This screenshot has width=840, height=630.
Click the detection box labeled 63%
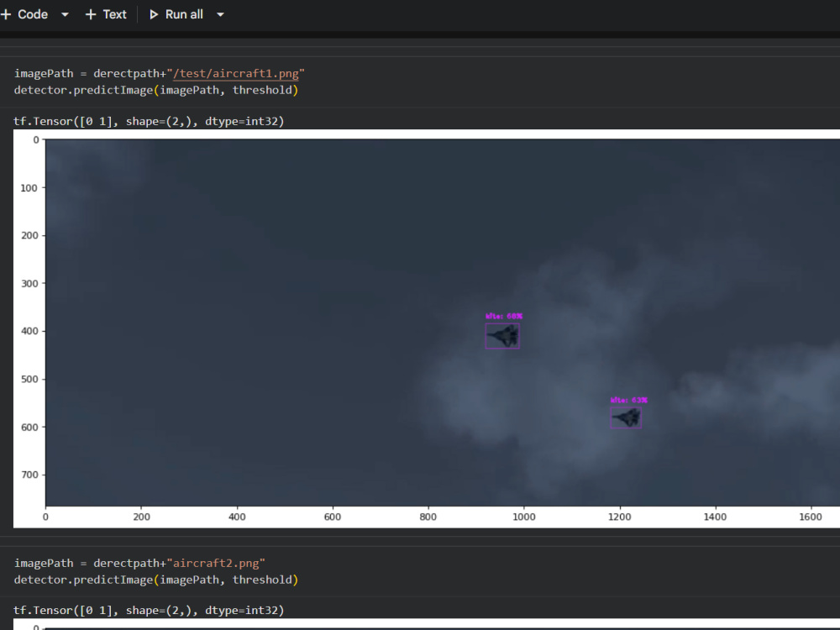click(x=626, y=417)
